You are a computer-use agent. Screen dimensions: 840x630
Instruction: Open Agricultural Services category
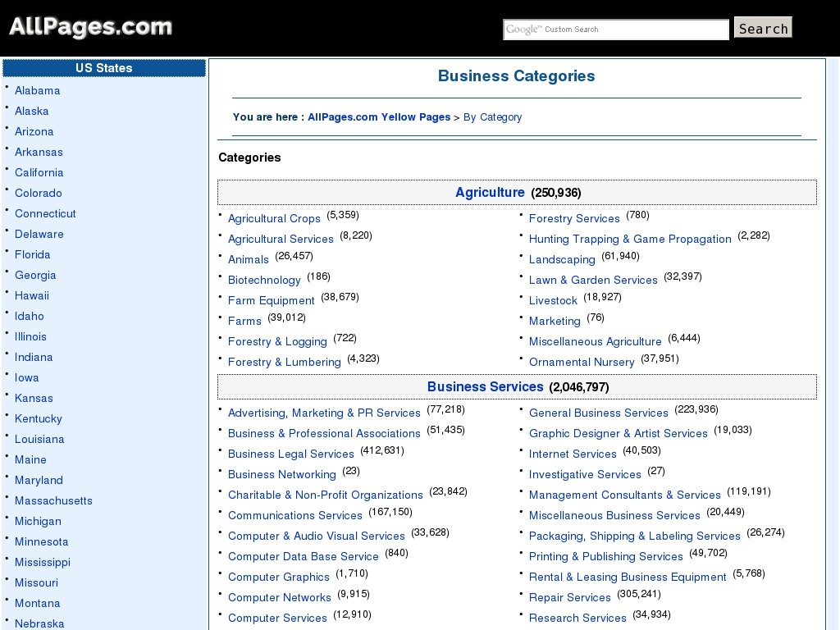pos(281,239)
